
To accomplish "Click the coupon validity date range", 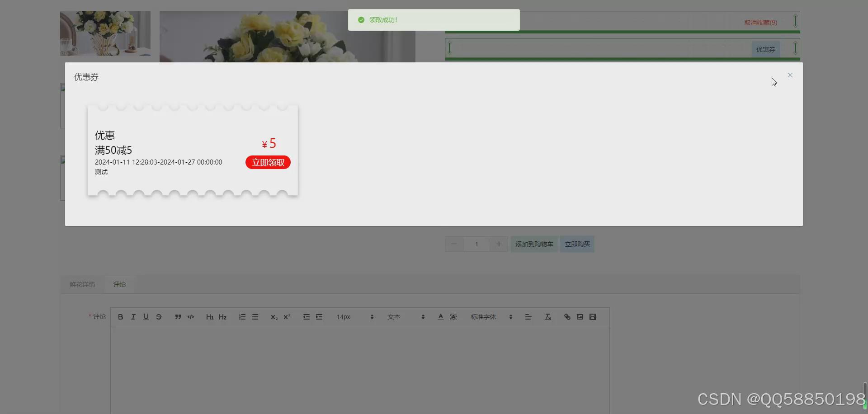I will (x=159, y=162).
